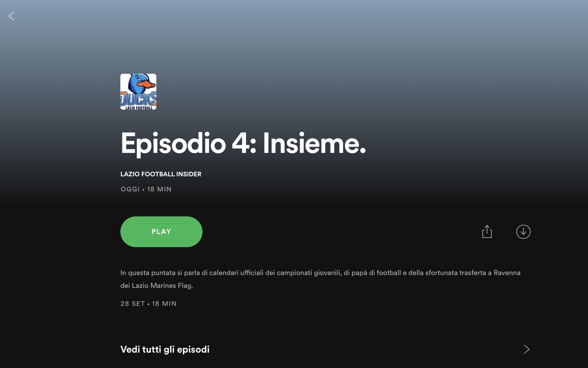Image resolution: width=588 pixels, height=368 pixels.
Task: Click the episode title Episodio 4: Insieme.
Action: point(243,144)
